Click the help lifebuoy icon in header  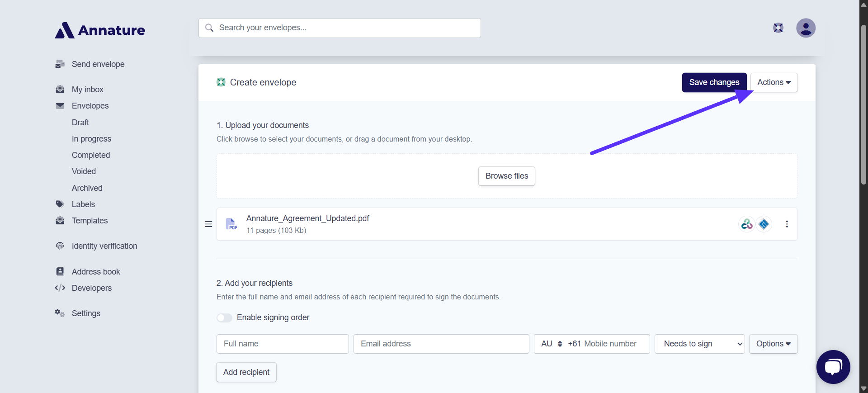pyautogui.click(x=778, y=28)
